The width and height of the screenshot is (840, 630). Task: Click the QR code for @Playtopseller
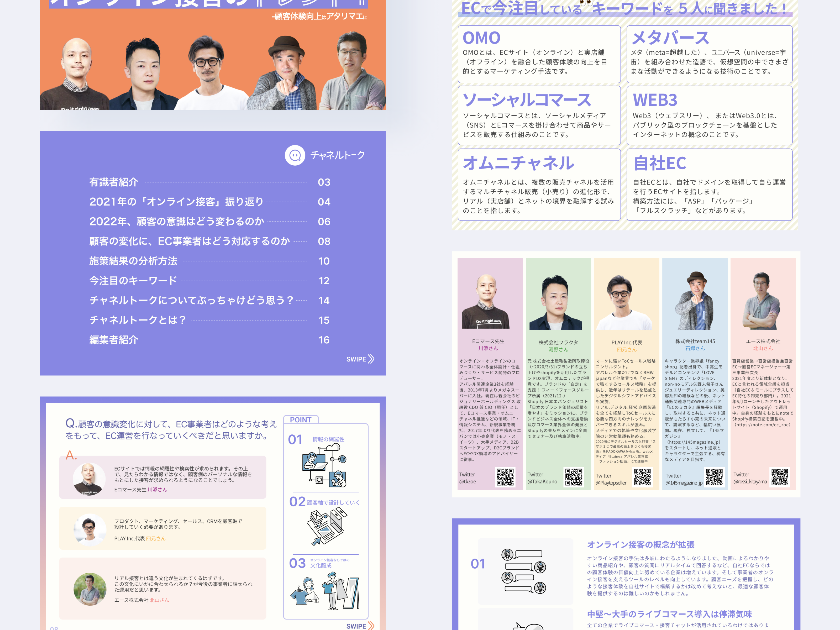642,477
